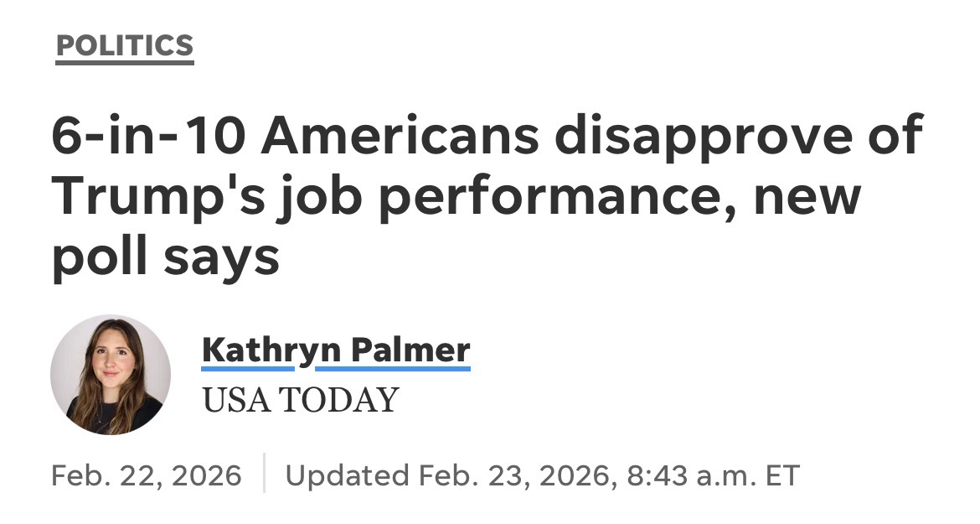
Task: Click "poll says" on the last headline line
Action: pyautogui.click(x=165, y=257)
